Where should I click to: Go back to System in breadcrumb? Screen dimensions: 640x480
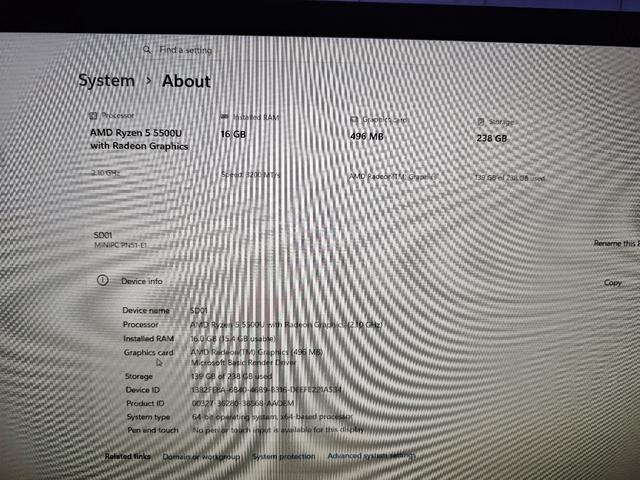coord(107,80)
